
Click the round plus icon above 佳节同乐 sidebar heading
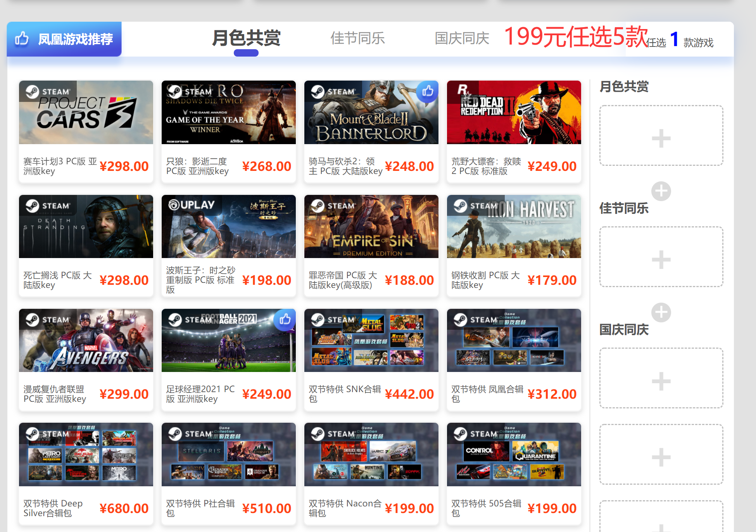click(661, 191)
